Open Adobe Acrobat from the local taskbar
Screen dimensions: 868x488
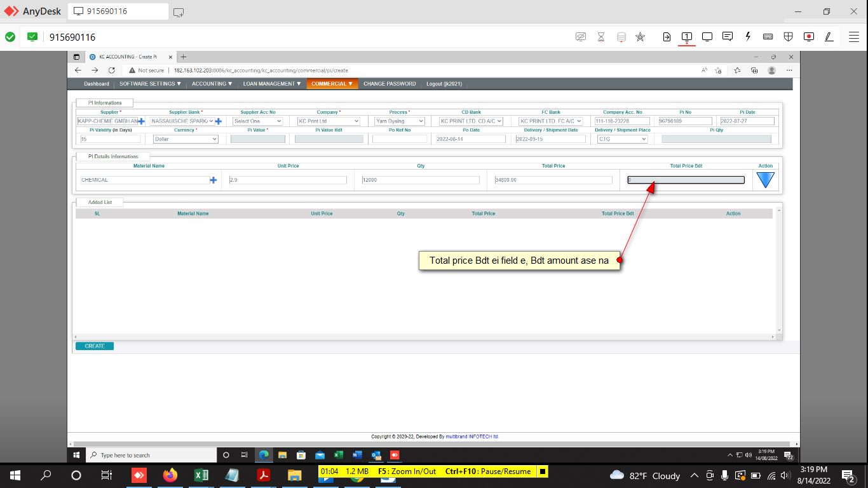(263, 475)
